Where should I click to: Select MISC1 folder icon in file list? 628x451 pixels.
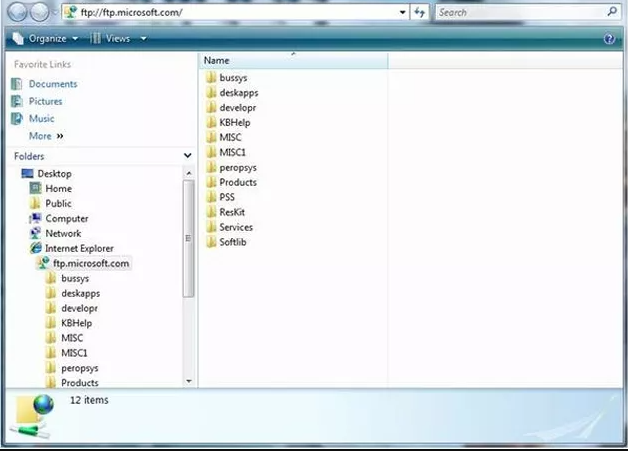pos(211,153)
